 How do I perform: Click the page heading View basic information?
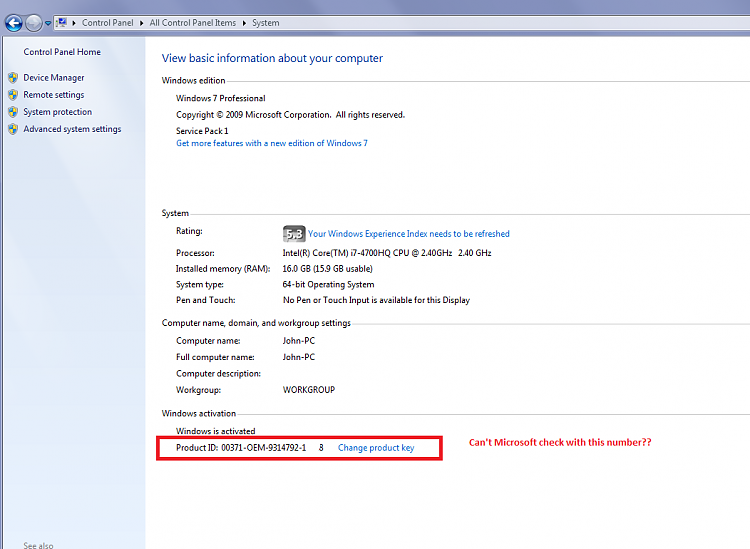click(272, 58)
